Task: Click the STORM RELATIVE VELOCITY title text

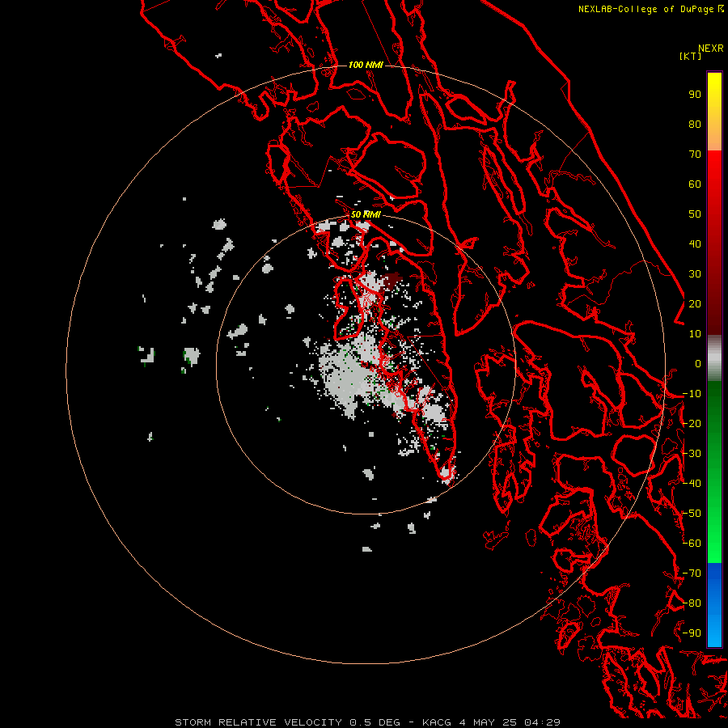Action: click(258, 722)
